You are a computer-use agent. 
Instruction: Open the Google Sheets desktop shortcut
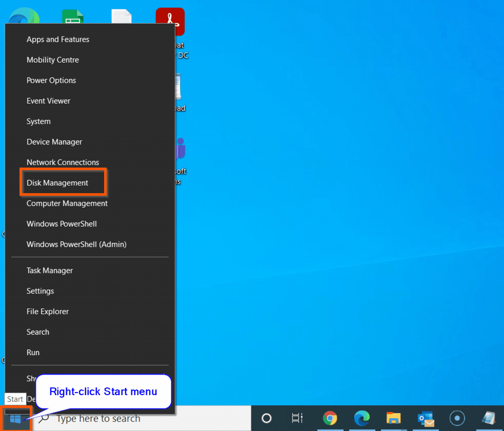click(72, 16)
